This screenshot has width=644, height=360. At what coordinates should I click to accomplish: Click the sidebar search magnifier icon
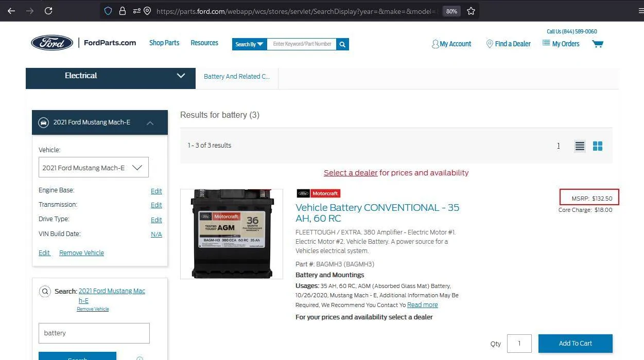point(45,292)
